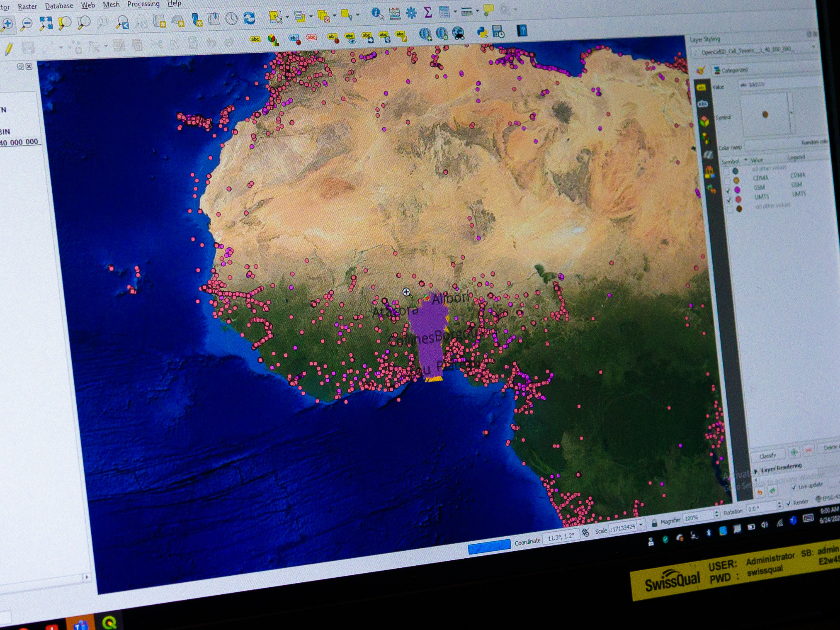Click the Zoom Out magnifier tool
840x630 pixels.
[27, 24]
